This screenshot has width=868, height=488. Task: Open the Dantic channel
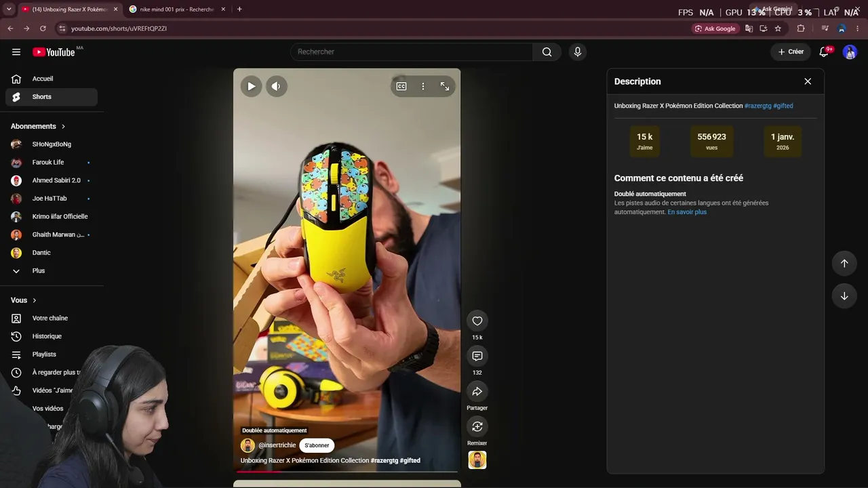[x=52, y=253]
